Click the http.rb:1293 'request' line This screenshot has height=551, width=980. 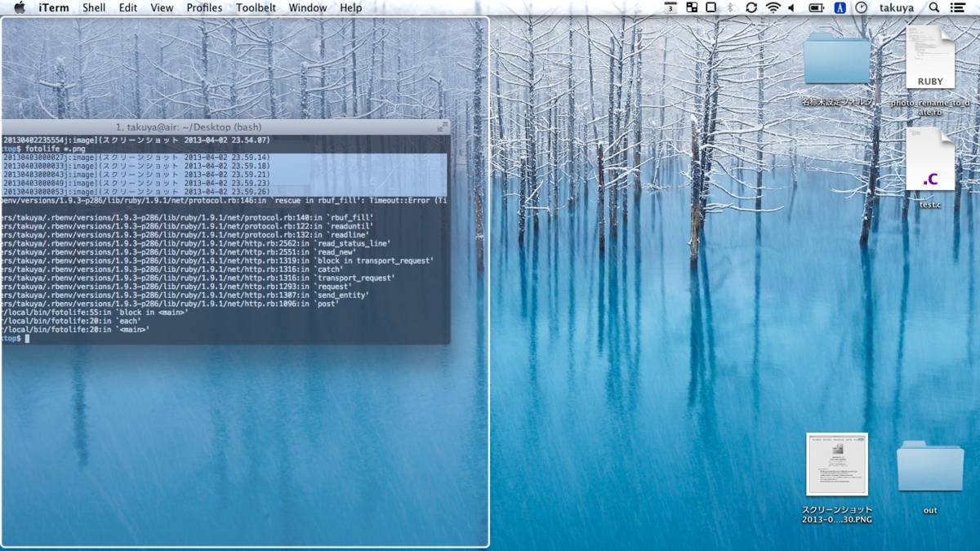point(176,287)
